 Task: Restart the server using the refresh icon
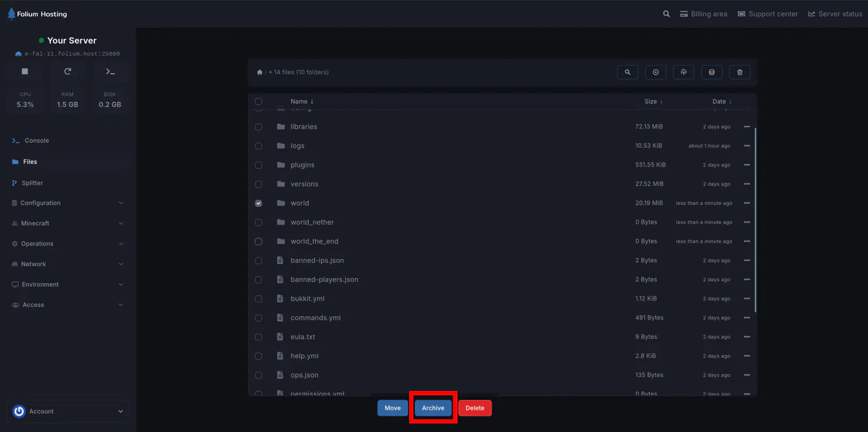coord(67,72)
